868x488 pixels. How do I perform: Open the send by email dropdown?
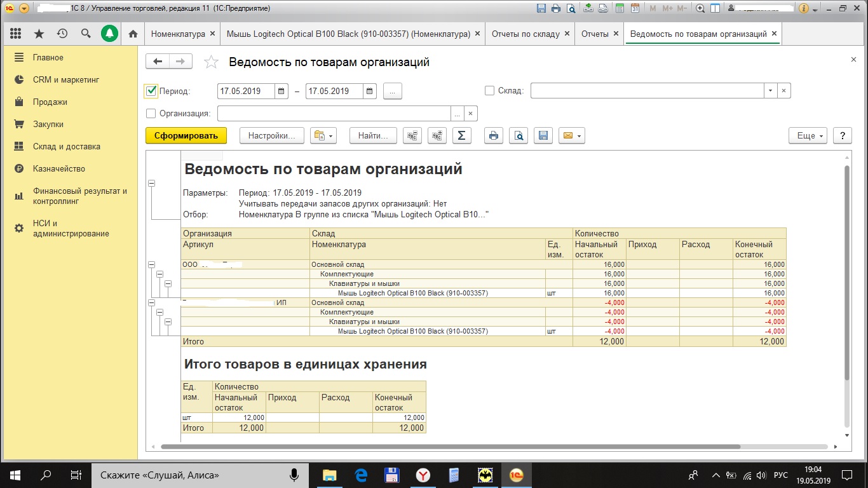click(x=571, y=135)
